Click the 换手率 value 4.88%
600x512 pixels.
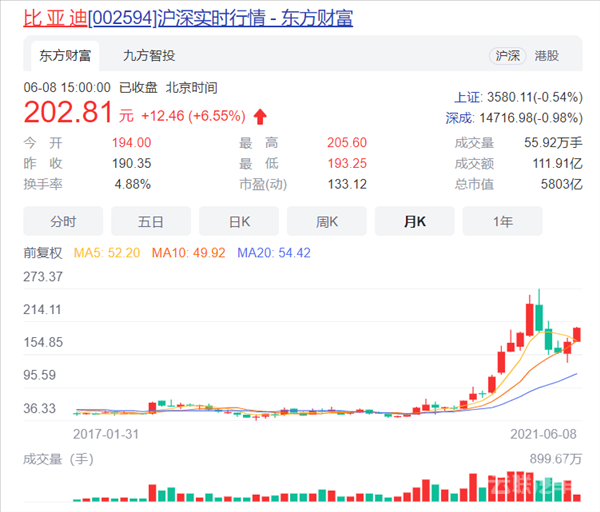pos(133,184)
